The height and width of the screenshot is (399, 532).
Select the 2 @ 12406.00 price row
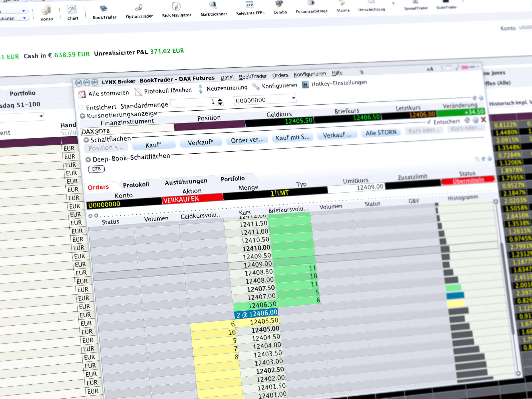point(257,314)
